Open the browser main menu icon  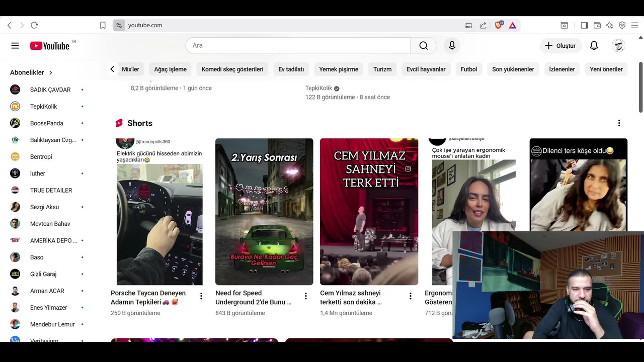coord(635,25)
